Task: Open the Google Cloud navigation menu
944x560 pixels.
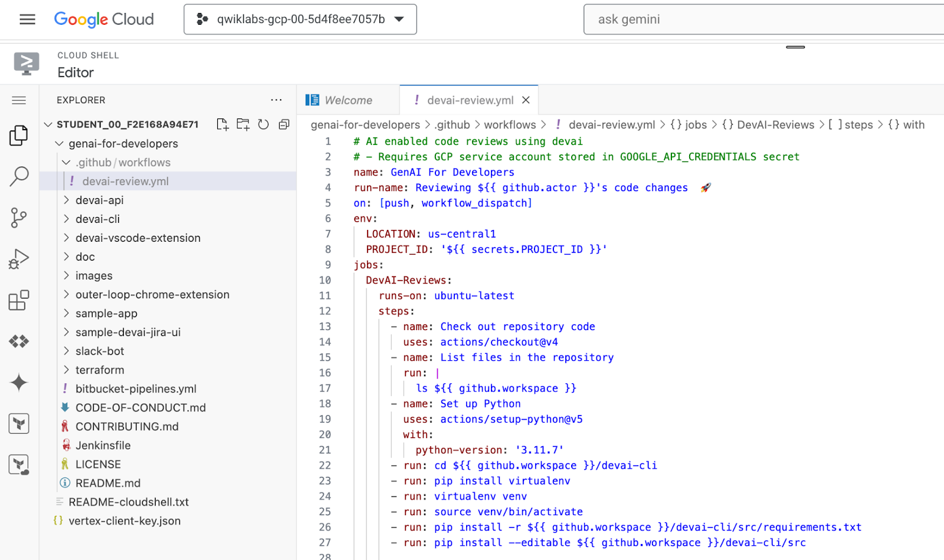Action: point(27,19)
